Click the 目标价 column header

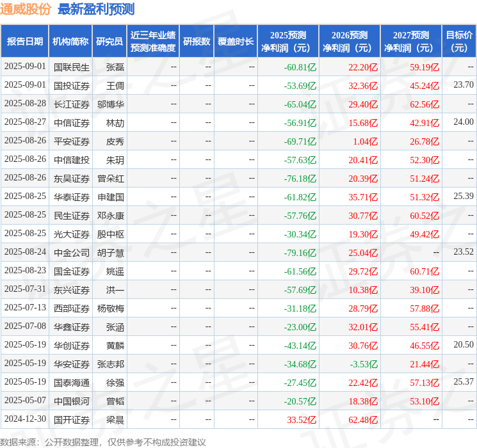pos(459,42)
